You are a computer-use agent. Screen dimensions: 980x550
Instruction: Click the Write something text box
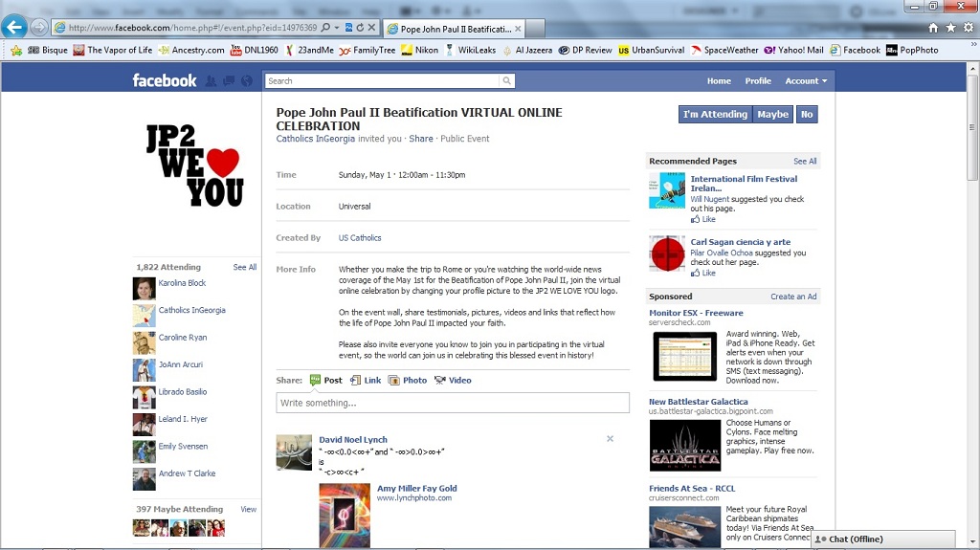[453, 403]
